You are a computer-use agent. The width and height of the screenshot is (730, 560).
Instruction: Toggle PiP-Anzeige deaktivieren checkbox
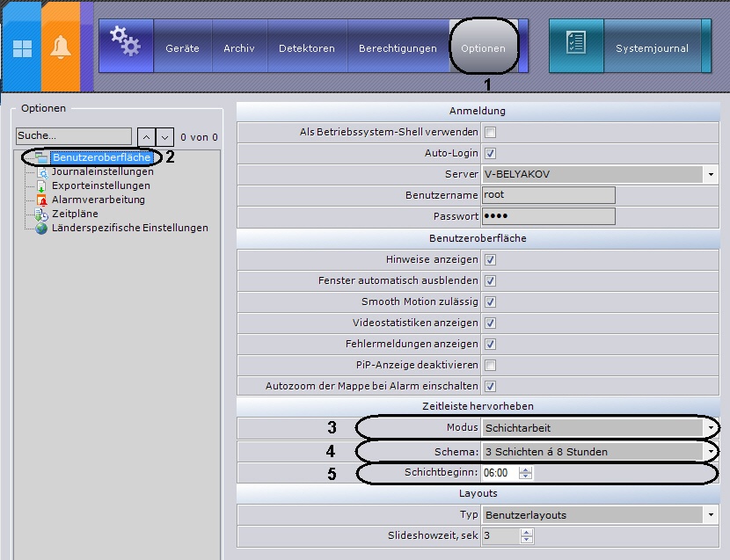490,365
